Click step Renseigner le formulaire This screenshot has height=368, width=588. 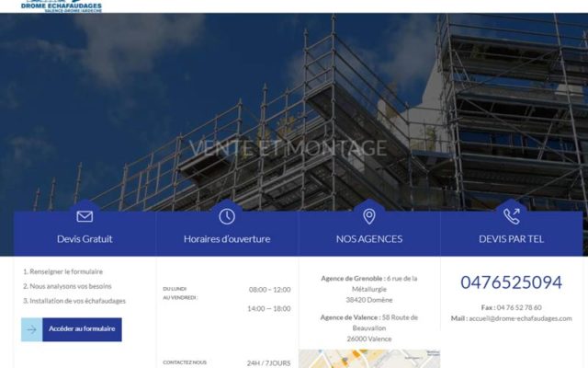[63, 271]
